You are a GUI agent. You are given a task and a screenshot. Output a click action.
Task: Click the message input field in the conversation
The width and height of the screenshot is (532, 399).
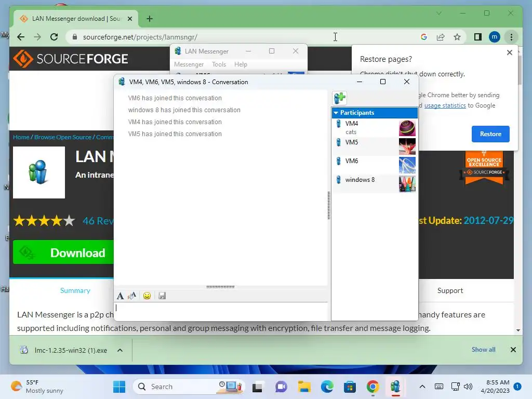tap(221, 311)
